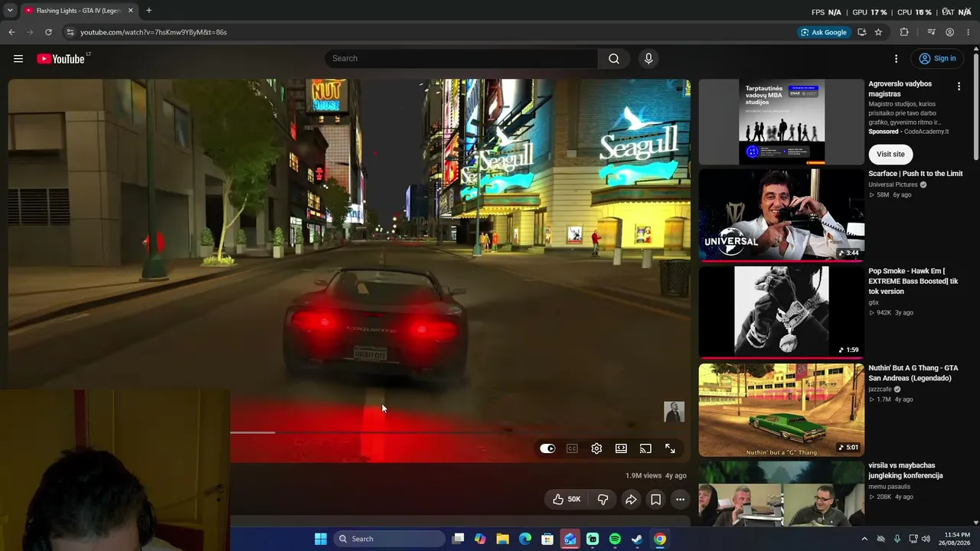980x551 pixels.
Task: Open the 'Agroverslo vadybos magistras' ad title
Action: tap(900, 89)
